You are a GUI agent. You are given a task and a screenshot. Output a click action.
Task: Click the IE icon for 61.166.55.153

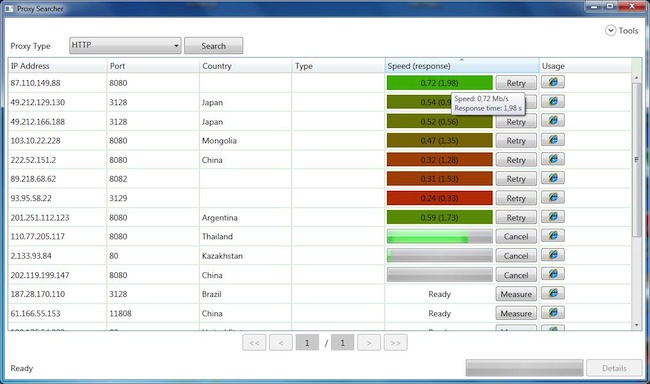pyautogui.click(x=553, y=313)
